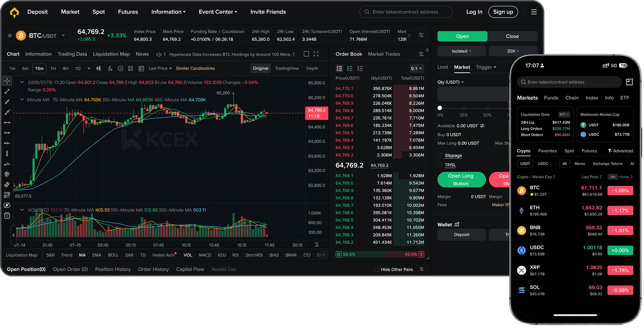This screenshot has height=328, width=644.
Task: Switch to the Liquidation Map tab
Action: [111, 54]
